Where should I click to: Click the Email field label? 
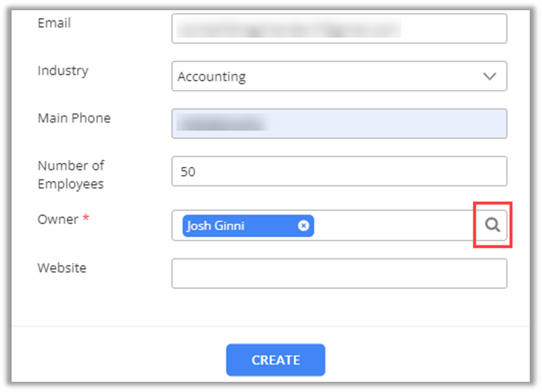pos(54,23)
